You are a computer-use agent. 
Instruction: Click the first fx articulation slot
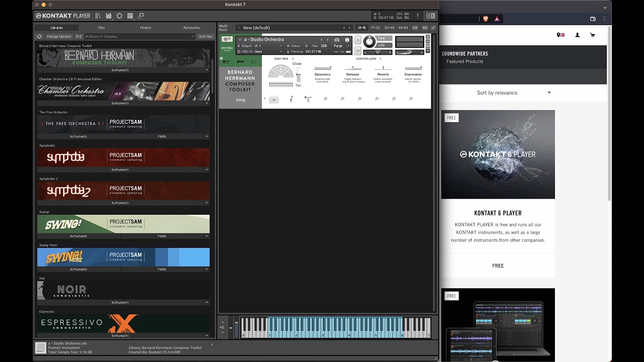326,99
